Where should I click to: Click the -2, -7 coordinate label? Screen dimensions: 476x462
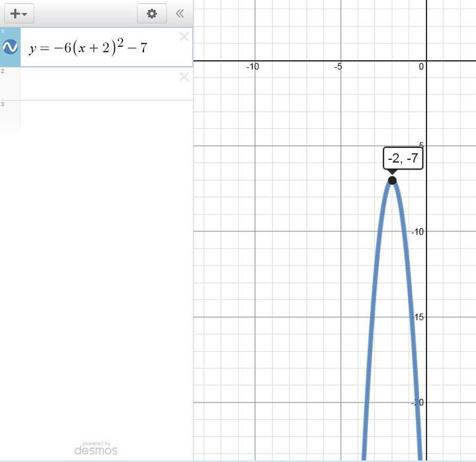pos(403,159)
